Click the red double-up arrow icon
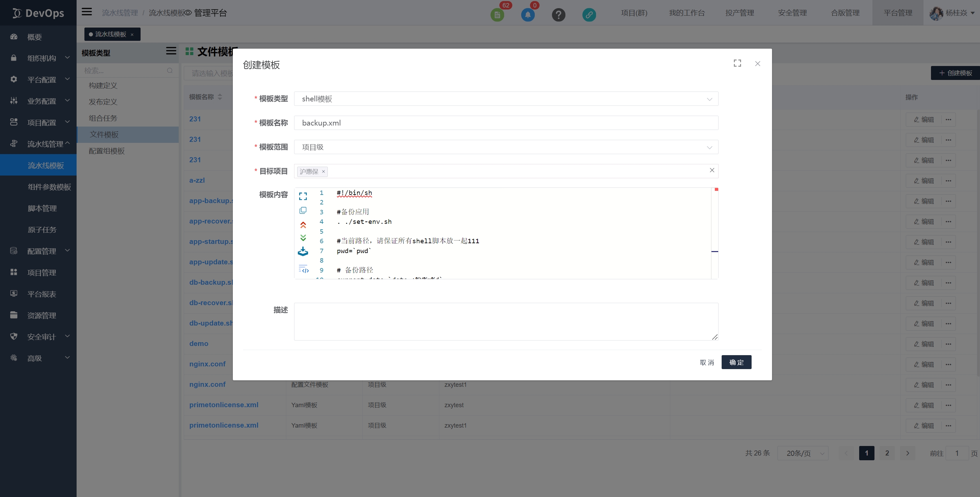 coord(303,225)
